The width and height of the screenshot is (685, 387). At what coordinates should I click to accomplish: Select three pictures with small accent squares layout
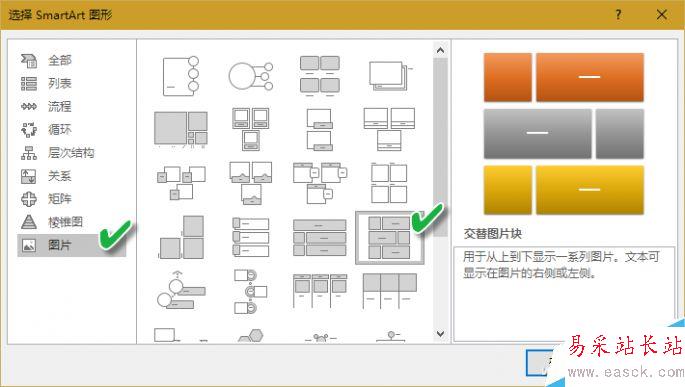[180, 183]
